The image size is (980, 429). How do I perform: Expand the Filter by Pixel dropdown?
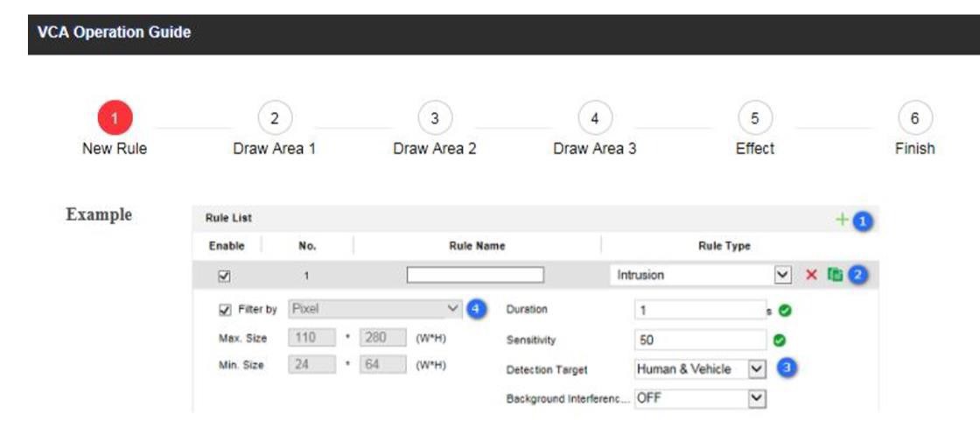click(374, 309)
